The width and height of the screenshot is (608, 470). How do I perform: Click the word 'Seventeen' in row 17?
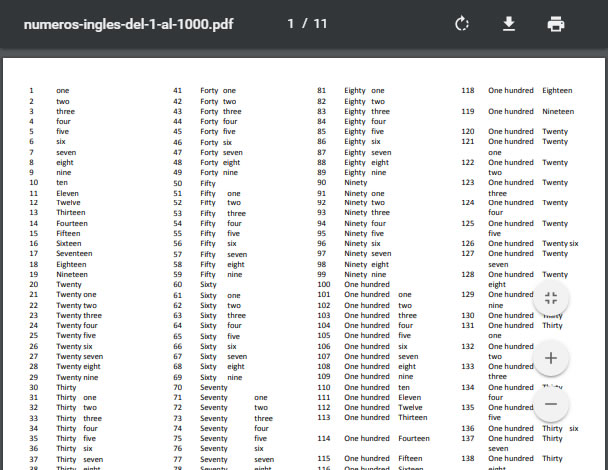pyautogui.click(x=74, y=253)
